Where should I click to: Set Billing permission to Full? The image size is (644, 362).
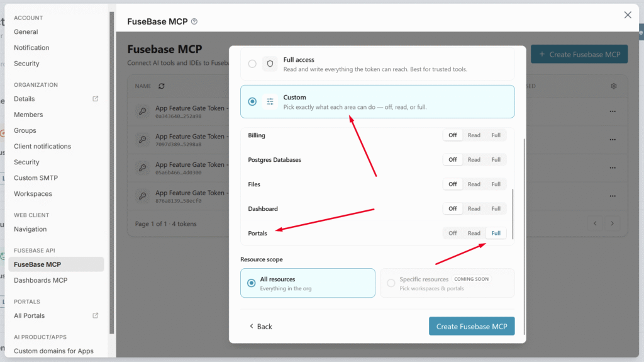[x=496, y=135]
